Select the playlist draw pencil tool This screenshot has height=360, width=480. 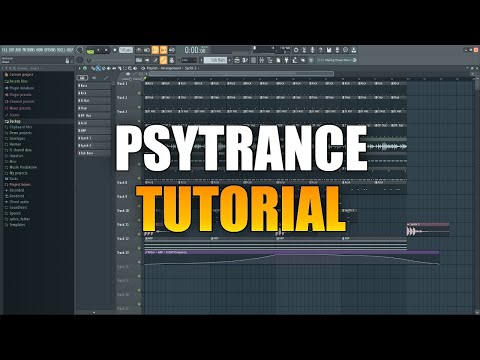(x=94, y=68)
